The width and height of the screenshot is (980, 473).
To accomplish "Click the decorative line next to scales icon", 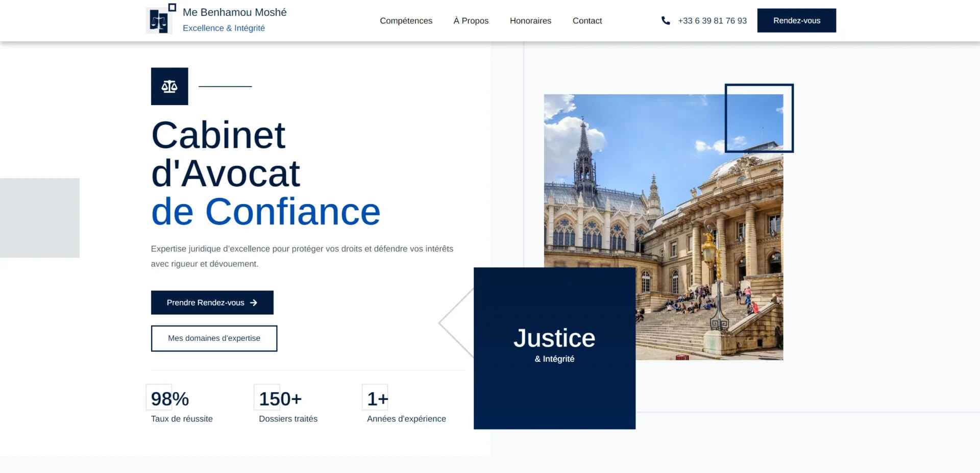I will pos(224,86).
